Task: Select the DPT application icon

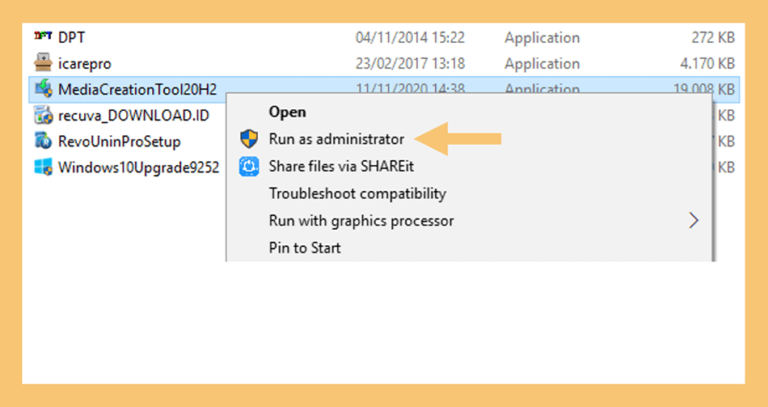Action: tap(43, 37)
